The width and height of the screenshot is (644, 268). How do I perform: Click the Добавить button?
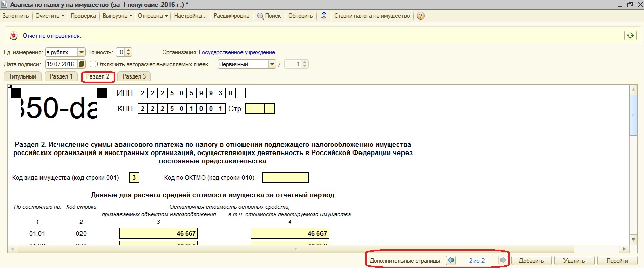tap(531, 261)
